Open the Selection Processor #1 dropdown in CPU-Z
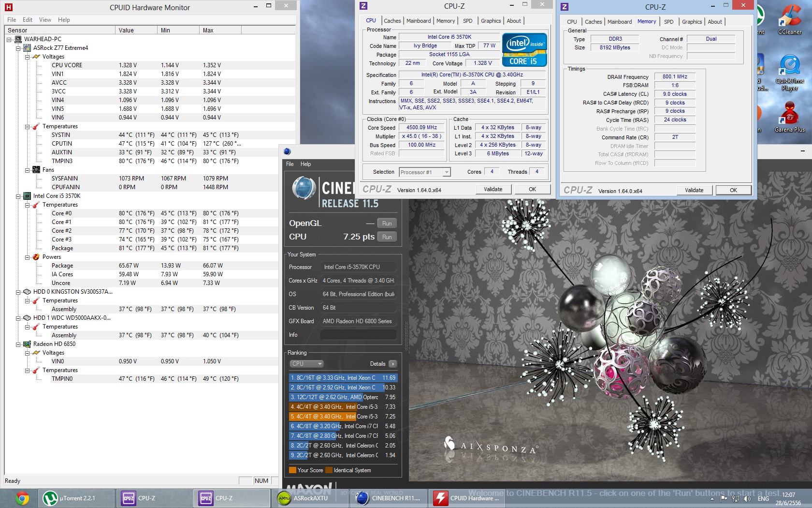812x508 pixels. tap(425, 172)
